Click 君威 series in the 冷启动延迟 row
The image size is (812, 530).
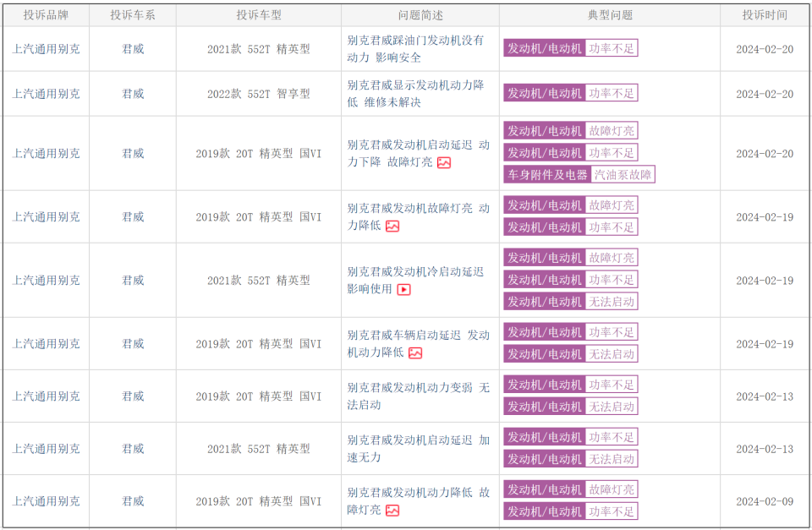133,281
